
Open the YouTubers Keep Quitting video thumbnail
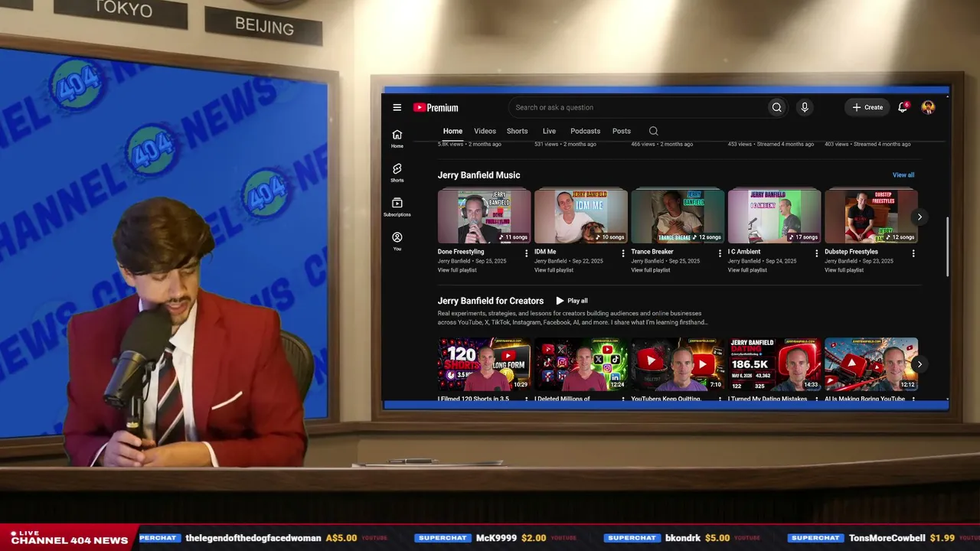pos(678,364)
